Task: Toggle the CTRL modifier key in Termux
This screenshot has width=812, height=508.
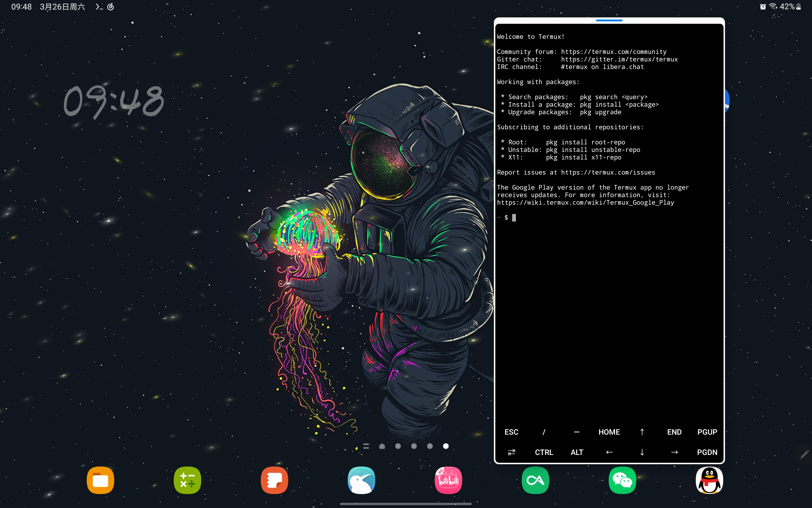Action: click(x=544, y=452)
